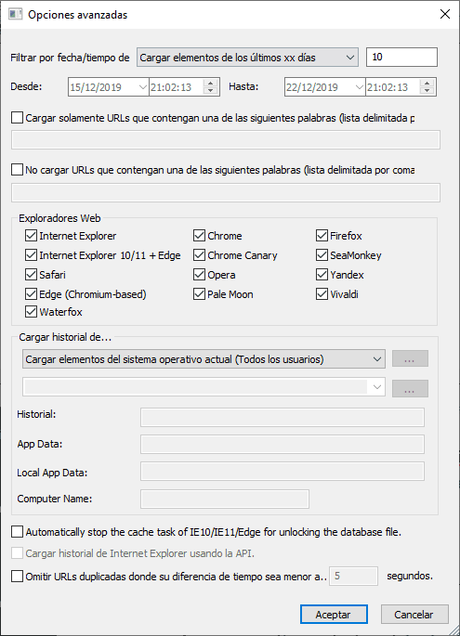Open the 'Filtrar por fecha/tiempo' dropdown
The width and height of the screenshot is (460, 636).
point(247,57)
